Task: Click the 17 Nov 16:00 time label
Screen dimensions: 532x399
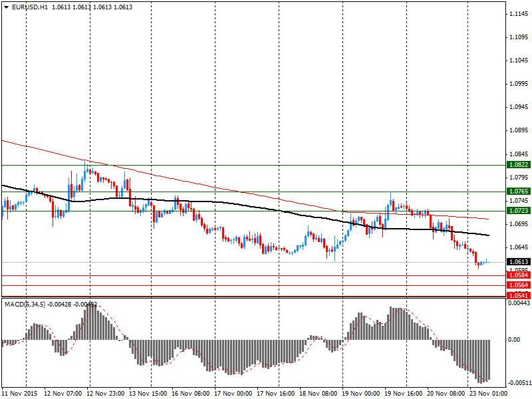Action: [276, 394]
